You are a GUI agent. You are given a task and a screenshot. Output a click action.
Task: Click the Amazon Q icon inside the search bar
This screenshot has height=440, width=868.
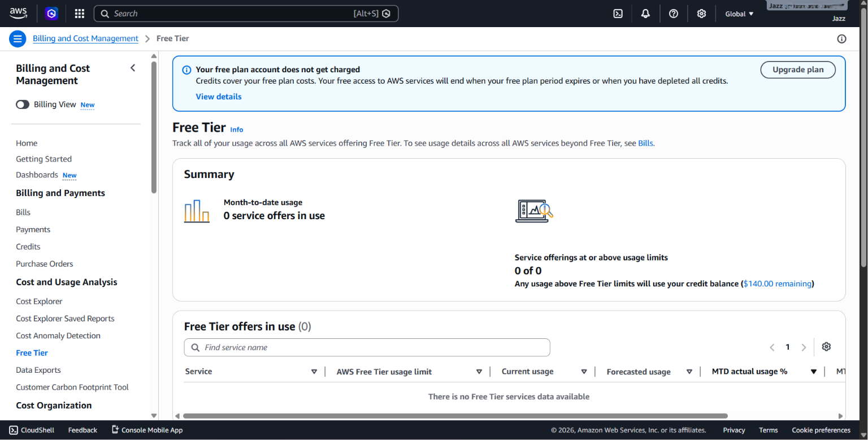coord(387,14)
